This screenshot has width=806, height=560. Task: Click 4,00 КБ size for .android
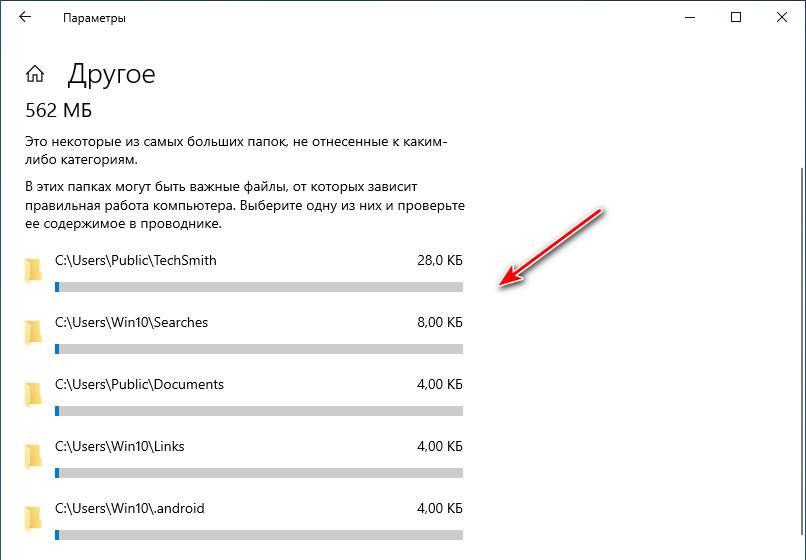(x=440, y=509)
